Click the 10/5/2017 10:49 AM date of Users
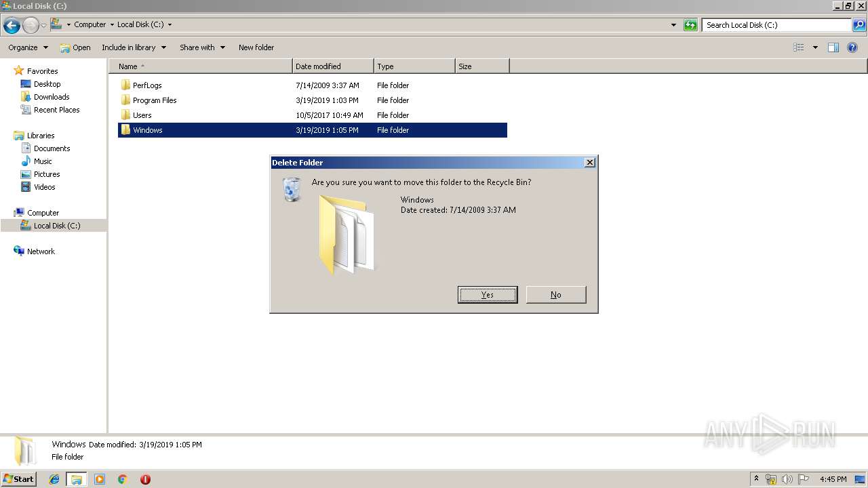This screenshot has height=488, width=868. pyautogui.click(x=330, y=115)
